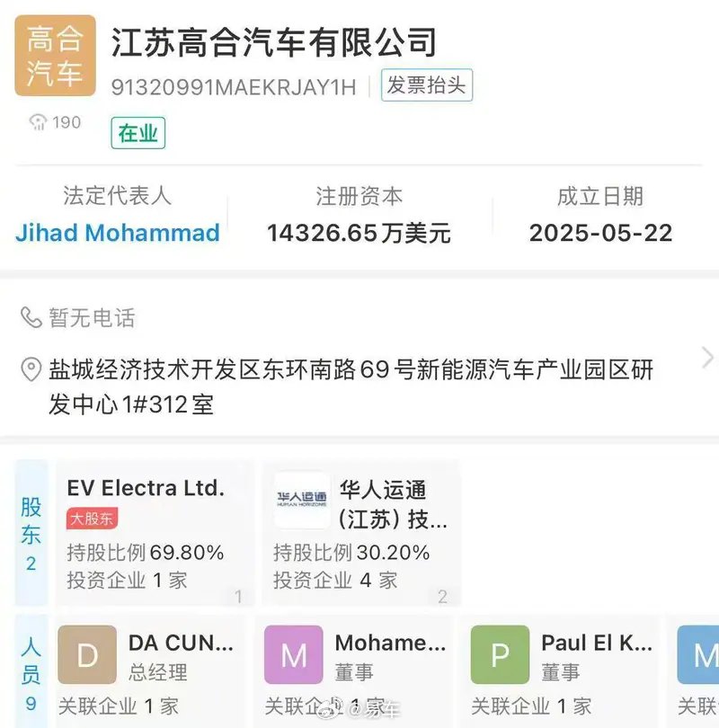The image size is (719, 728).
Task: Click the partially visible blue M avatar
Action: (x=697, y=655)
